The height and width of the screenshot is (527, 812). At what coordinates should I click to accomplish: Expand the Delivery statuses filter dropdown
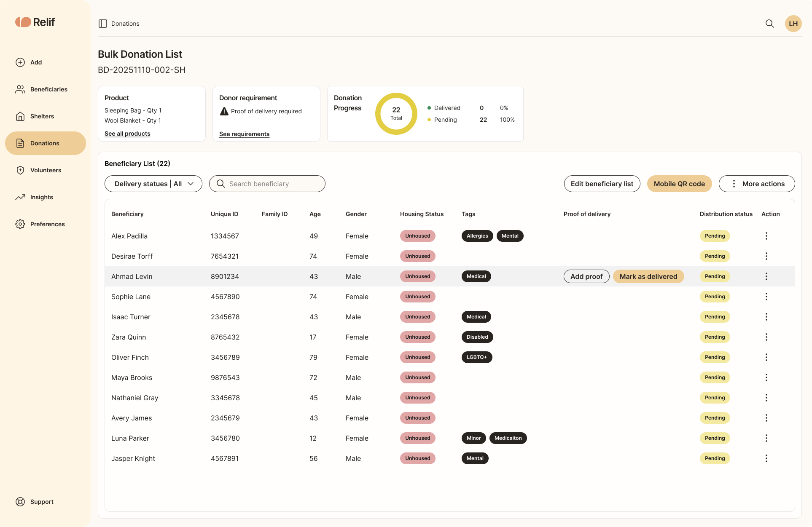click(153, 184)
